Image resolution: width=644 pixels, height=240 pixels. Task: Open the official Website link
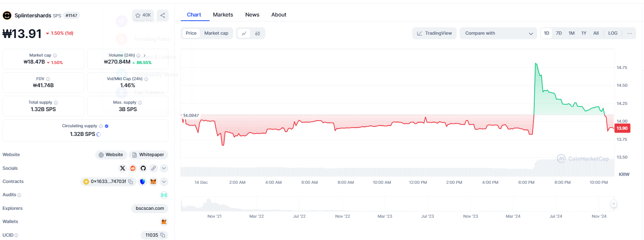111,155
